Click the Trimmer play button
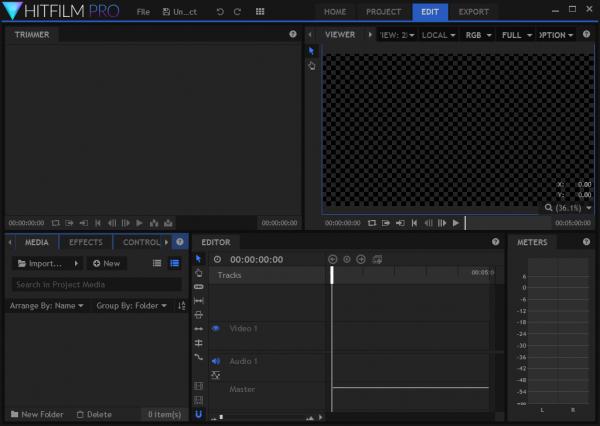600x426 pixels. point(139,223)
